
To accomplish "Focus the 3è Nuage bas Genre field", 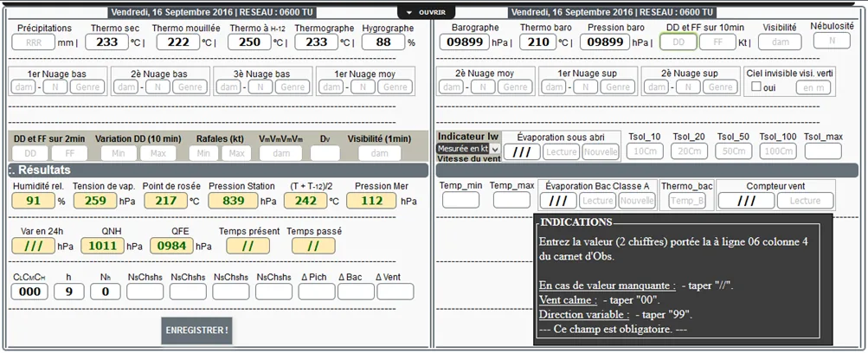I will pos(293,87).
